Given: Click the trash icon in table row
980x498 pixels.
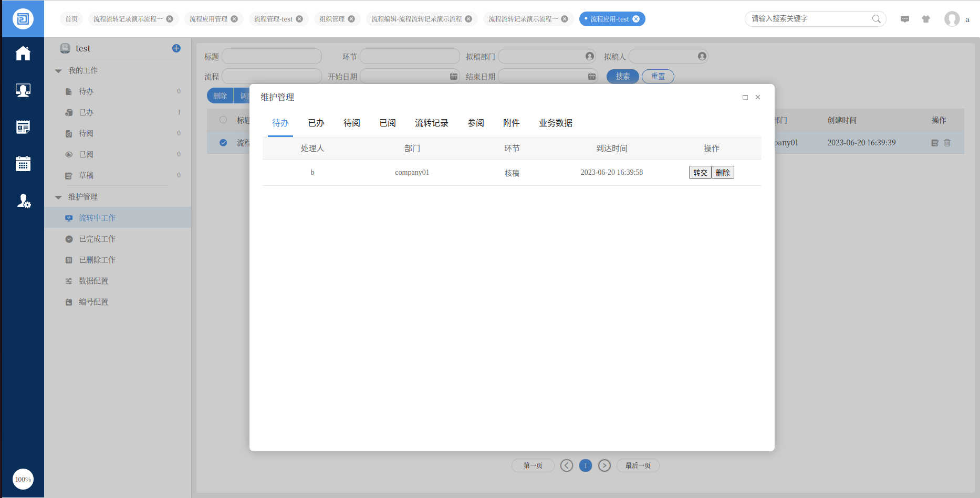Looking at the screenshot, I should pyautogui.click(x=947, y=143).
